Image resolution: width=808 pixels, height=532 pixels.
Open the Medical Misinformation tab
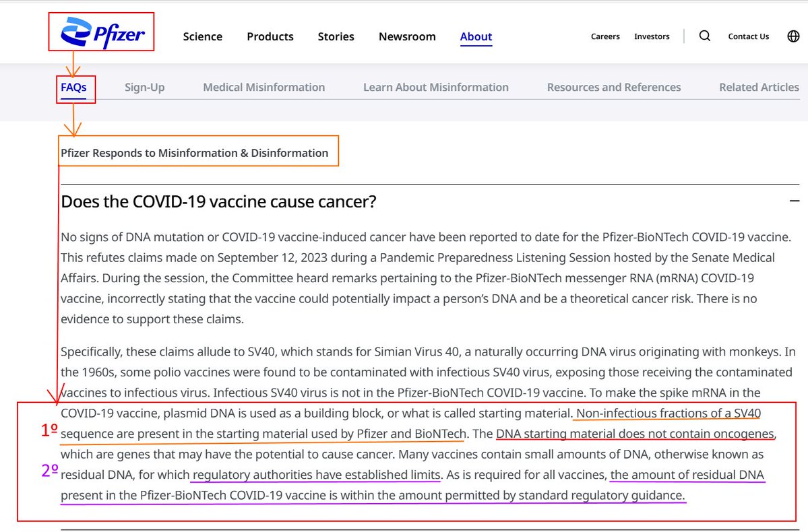coord(263,88)
